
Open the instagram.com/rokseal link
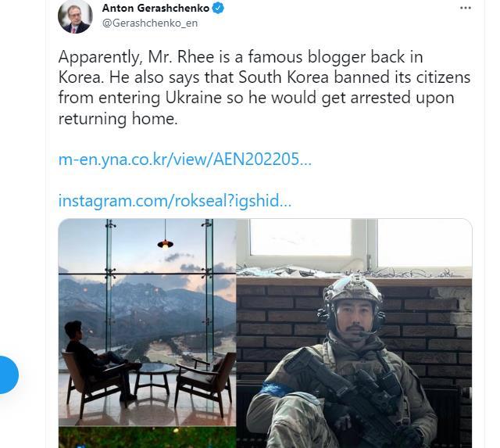[x=175, y=201]
